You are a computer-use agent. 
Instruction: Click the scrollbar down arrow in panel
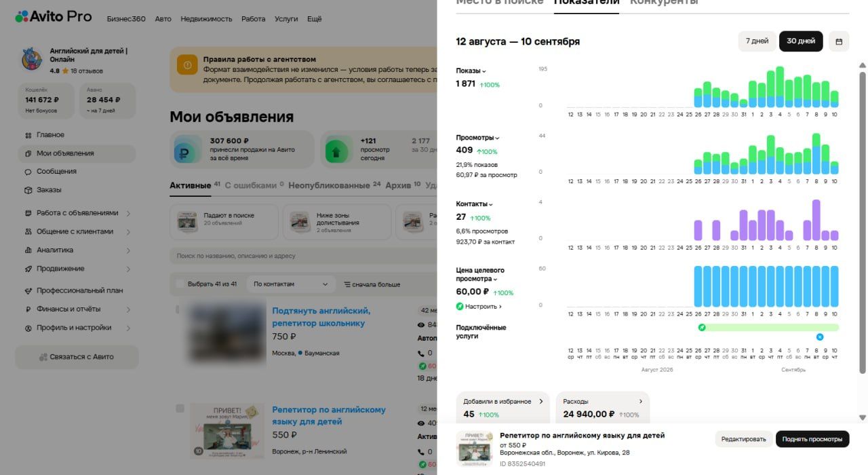coord(863,417)
